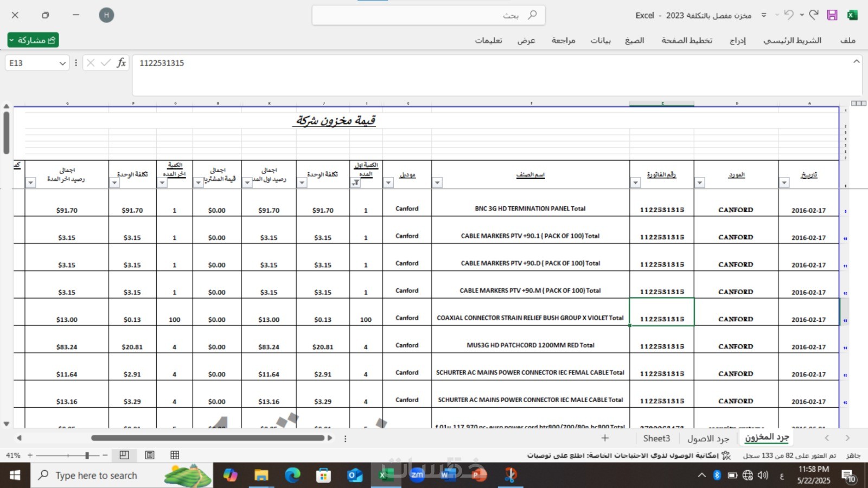The height and width of the screenshot is (488, 868).
Task: Open the active filter on الكمية اول المدة
Action: [x=355, y=183]
